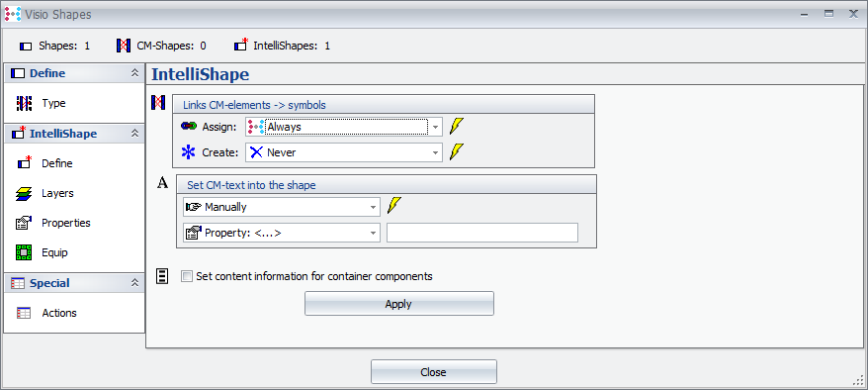Image resolution: width=868 pixels, height=390 pixels.
Task: Open the Actions table icon
Action: [x=24, y=313]
